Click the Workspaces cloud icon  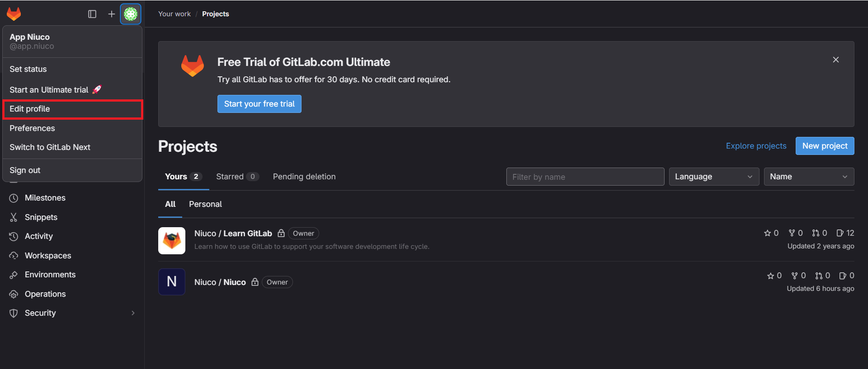14,256
